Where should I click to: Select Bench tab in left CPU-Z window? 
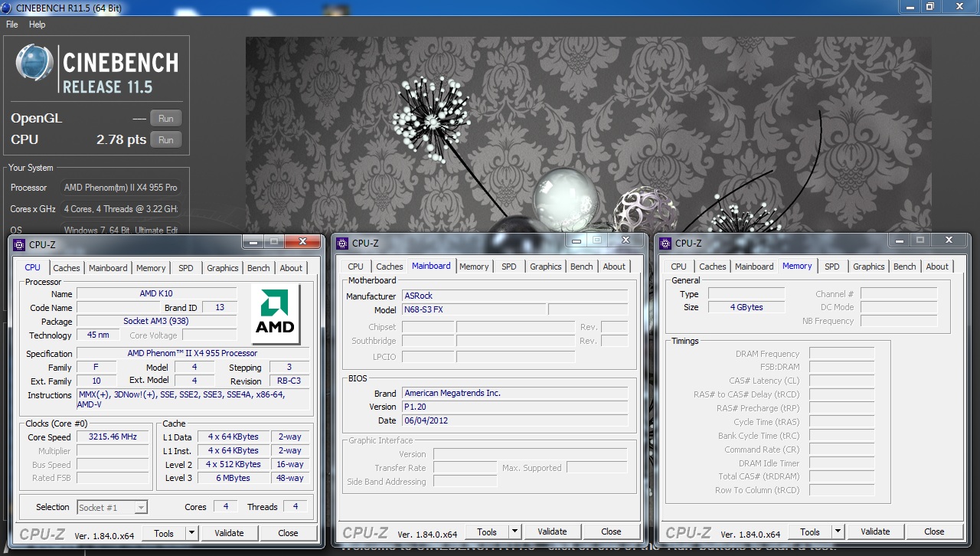259,268
